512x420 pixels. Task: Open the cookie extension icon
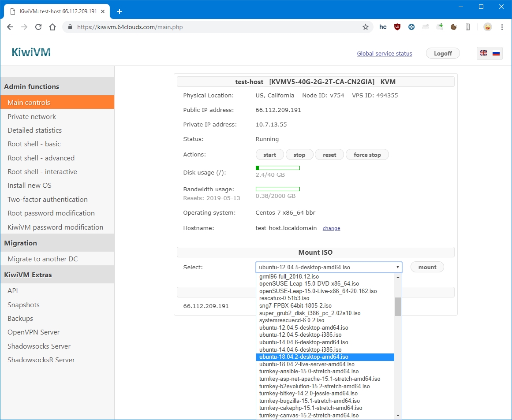click(x=454, y=27)
